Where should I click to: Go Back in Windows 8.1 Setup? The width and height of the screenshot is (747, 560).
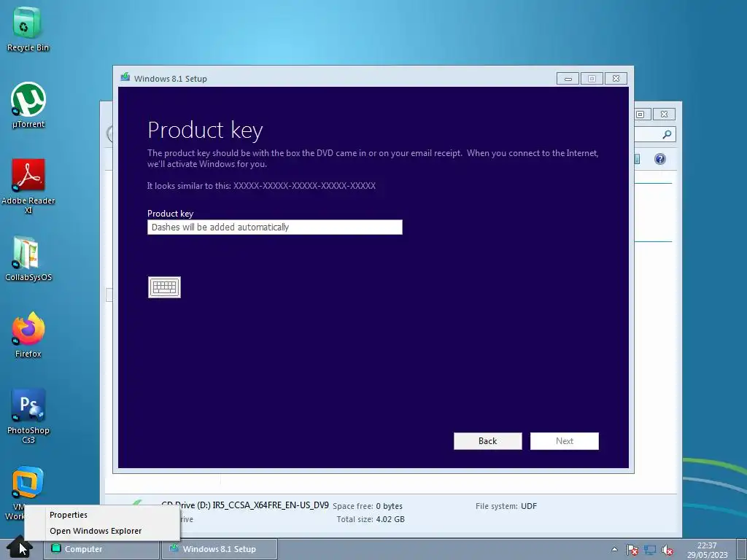coord(488,441)
